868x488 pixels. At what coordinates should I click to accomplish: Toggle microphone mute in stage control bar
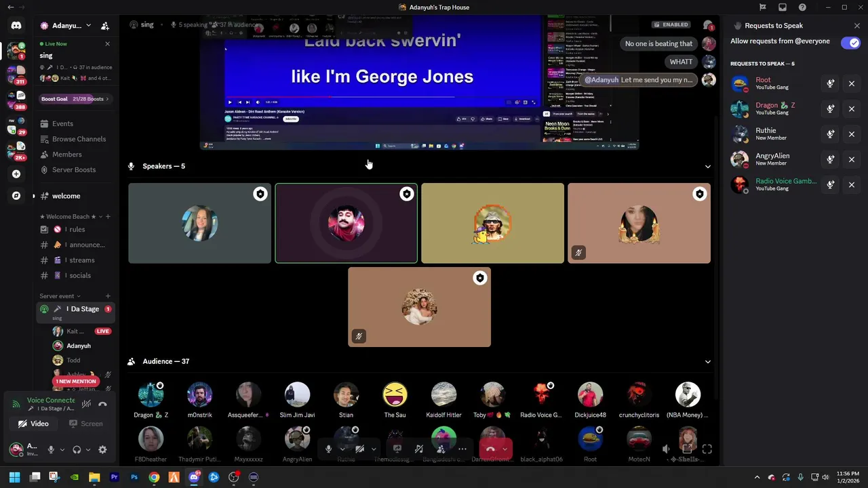328,449
